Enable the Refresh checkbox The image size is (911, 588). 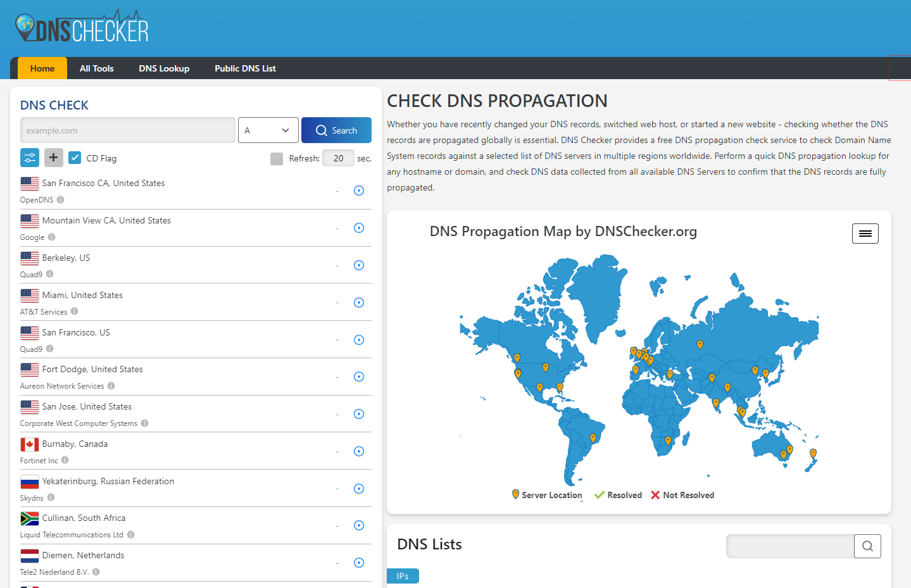(x=277, y=159)
